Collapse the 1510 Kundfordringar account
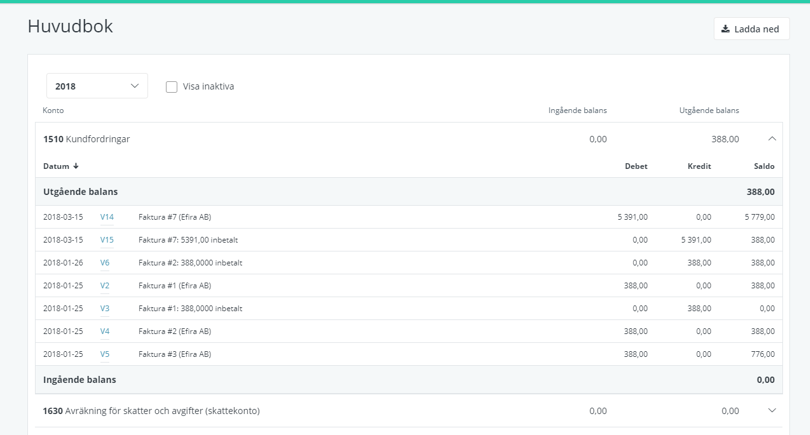 (771, 139)
